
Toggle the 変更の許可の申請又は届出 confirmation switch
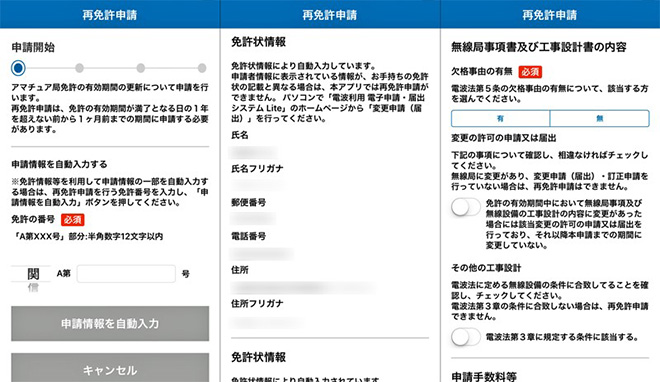pos(466,207)
